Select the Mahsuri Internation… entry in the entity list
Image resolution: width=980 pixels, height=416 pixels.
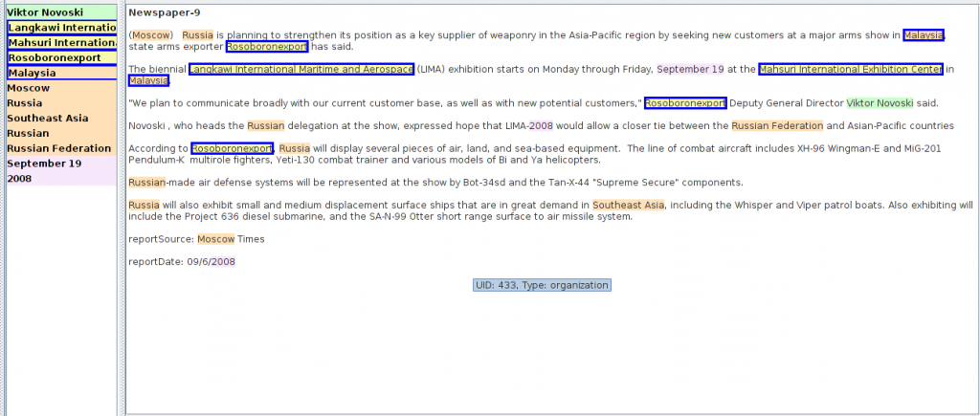pyautogui.click(x=61, y=42)
